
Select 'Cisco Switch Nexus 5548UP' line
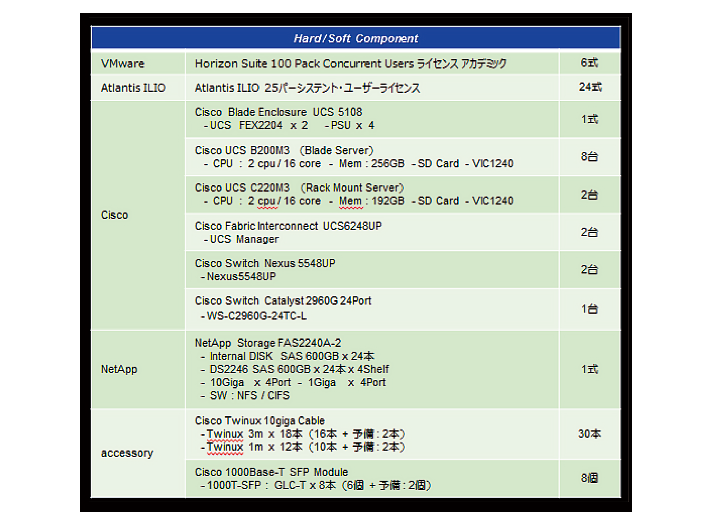265,263
